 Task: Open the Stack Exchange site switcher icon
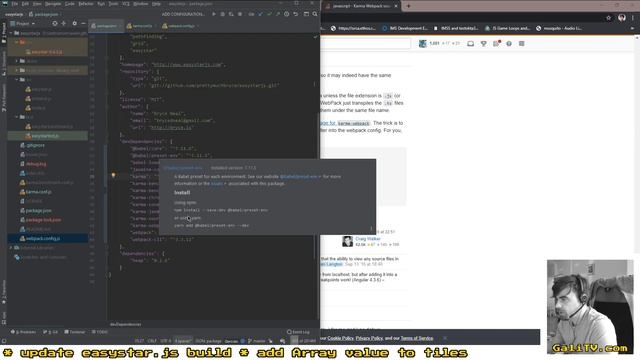[522, 43]
